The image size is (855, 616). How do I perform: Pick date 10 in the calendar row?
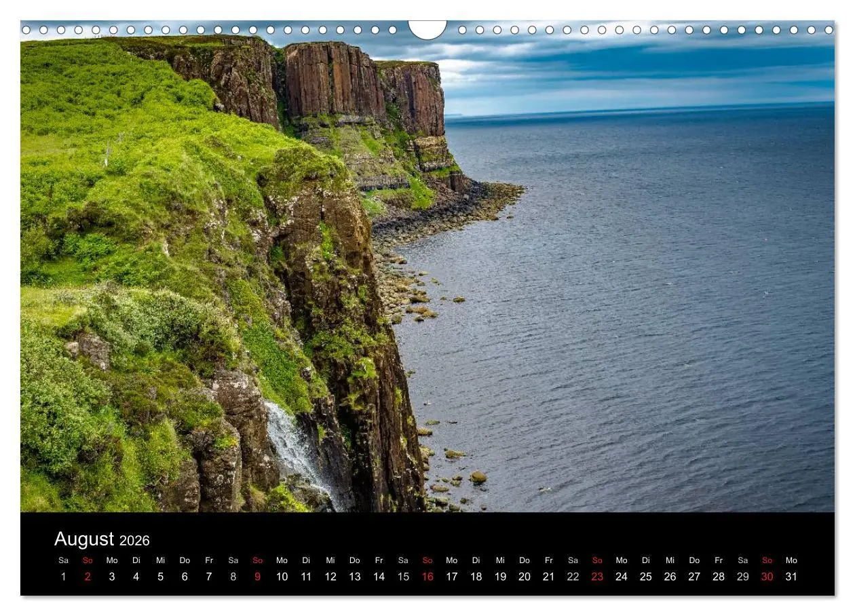282,577
